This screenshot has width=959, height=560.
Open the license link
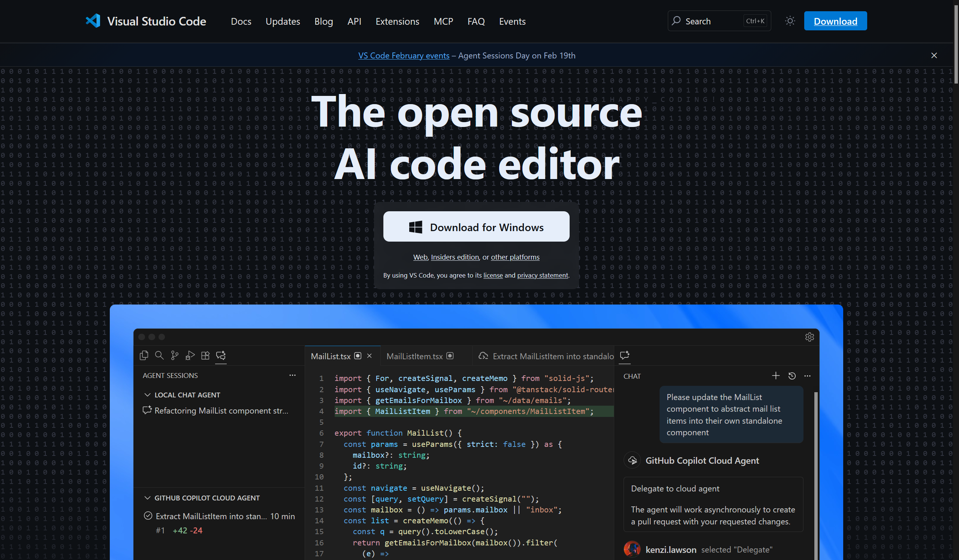coord(493,275)
